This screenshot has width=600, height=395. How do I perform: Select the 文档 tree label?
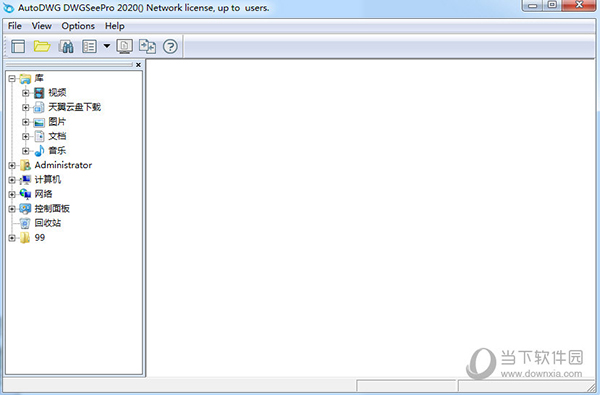57,136
